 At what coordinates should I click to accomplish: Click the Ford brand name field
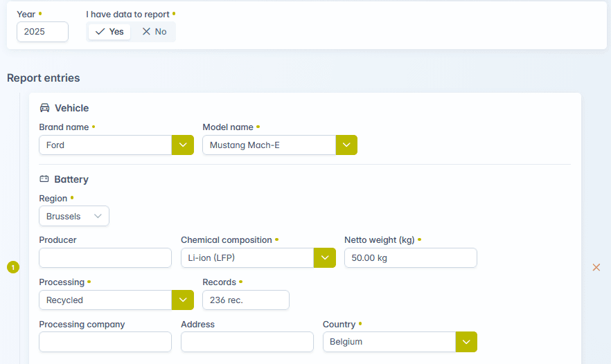click(105, 145)
